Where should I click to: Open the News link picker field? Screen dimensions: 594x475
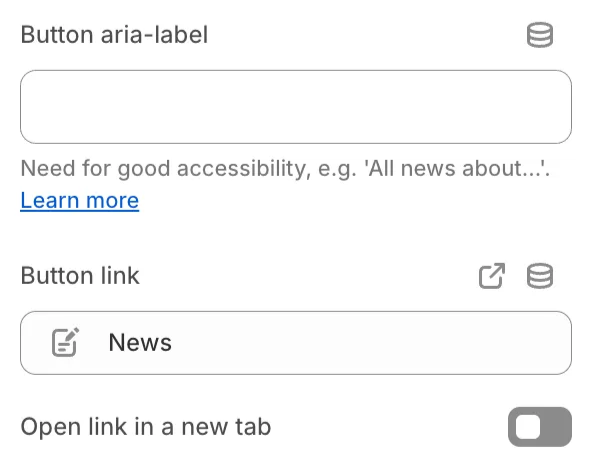[296, 343]
